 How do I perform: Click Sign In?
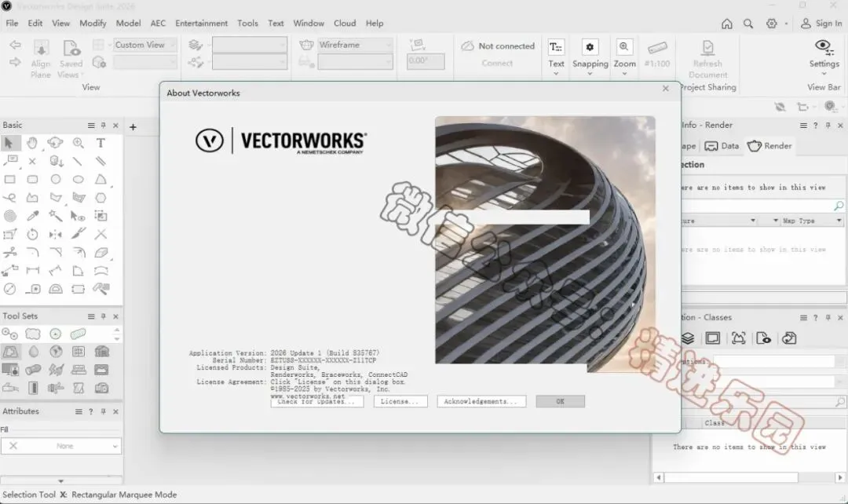coord(821,24)
